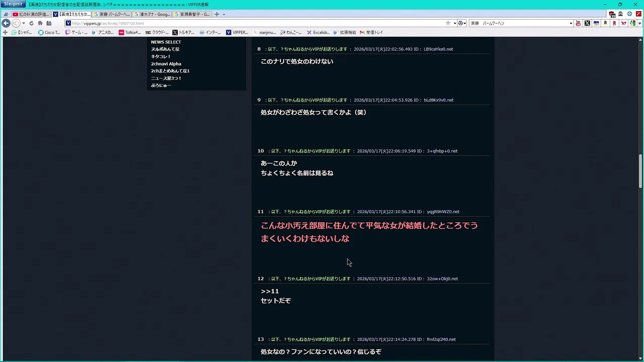Screen dimensions: 644x362
Task: Open the tab list dropdown arrow
Action: coord(224,15)
